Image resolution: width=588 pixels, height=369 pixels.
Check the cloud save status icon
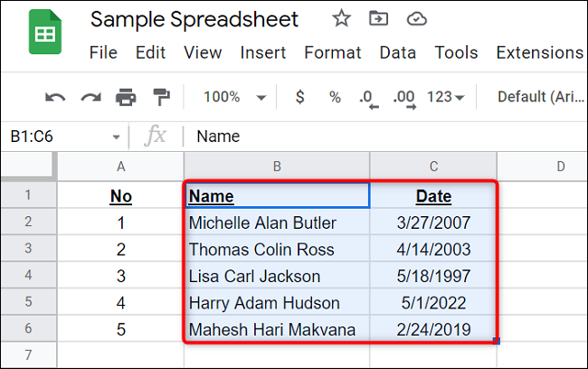(417, 19)
